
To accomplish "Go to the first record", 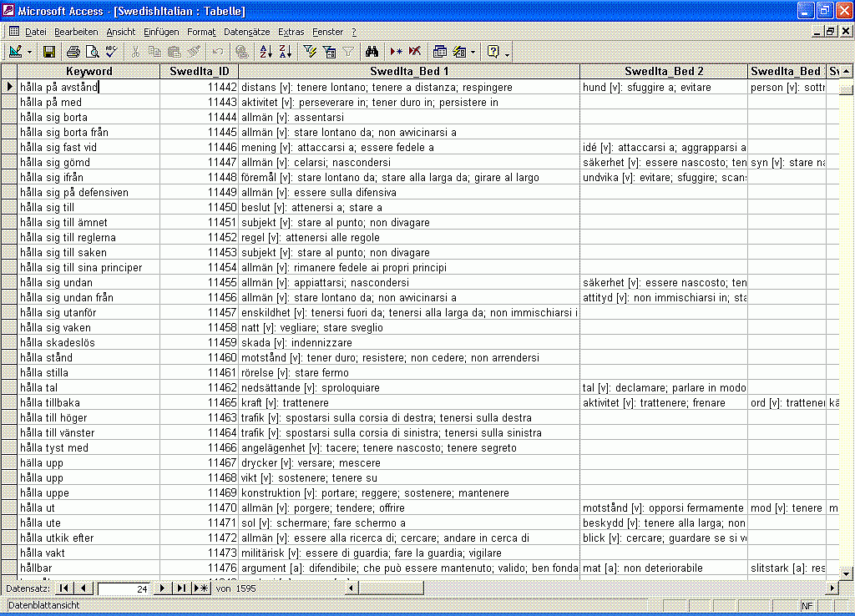I will coord(63,588).
